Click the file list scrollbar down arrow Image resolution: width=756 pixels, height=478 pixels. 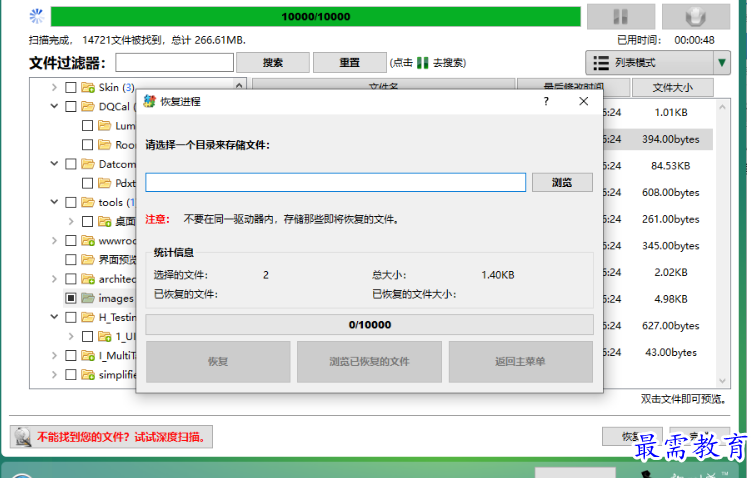click(722, 381)
